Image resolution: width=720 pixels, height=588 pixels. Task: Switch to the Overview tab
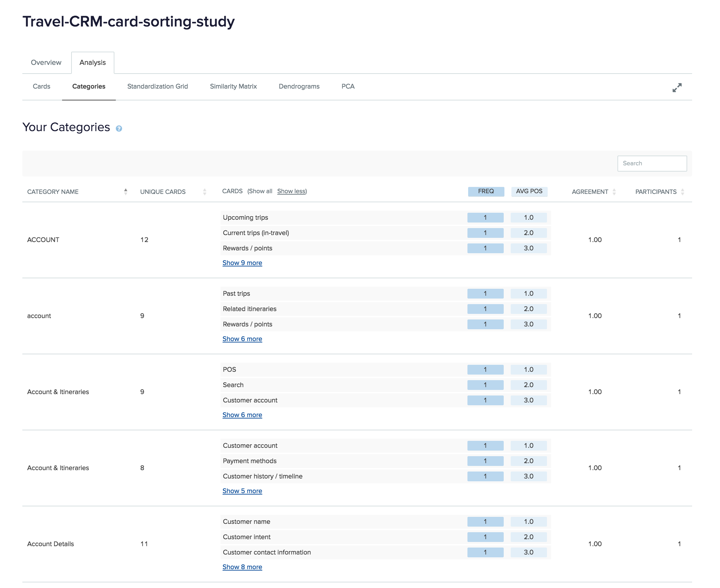click(x=46, y=62)
